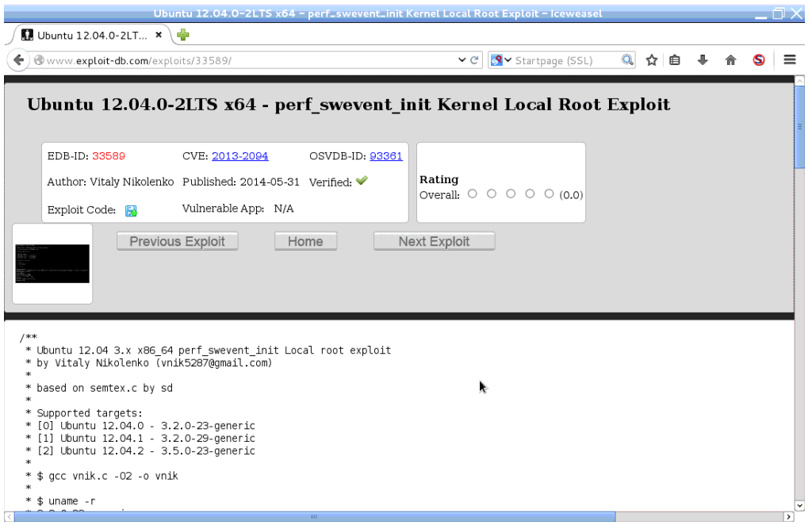Viewport: 812px width, 529px height.
Task: Select the second rating radio button
Action: (x=492, y=194)
